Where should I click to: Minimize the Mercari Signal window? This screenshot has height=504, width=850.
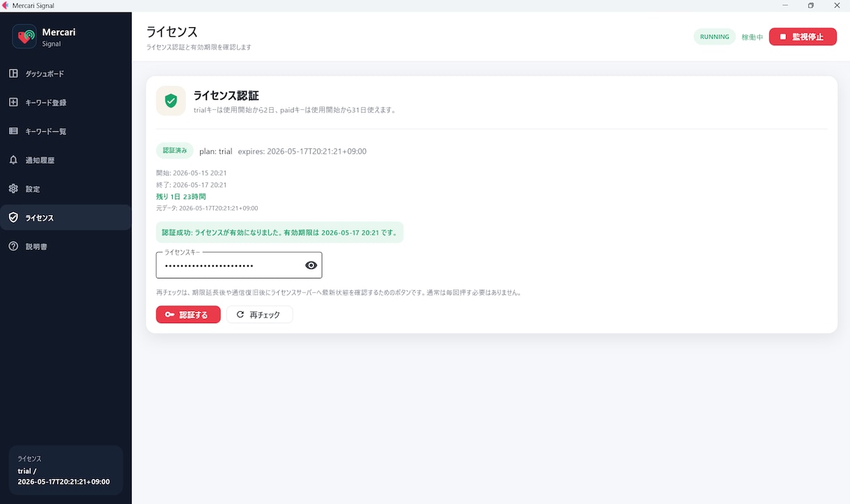[785, 6]
